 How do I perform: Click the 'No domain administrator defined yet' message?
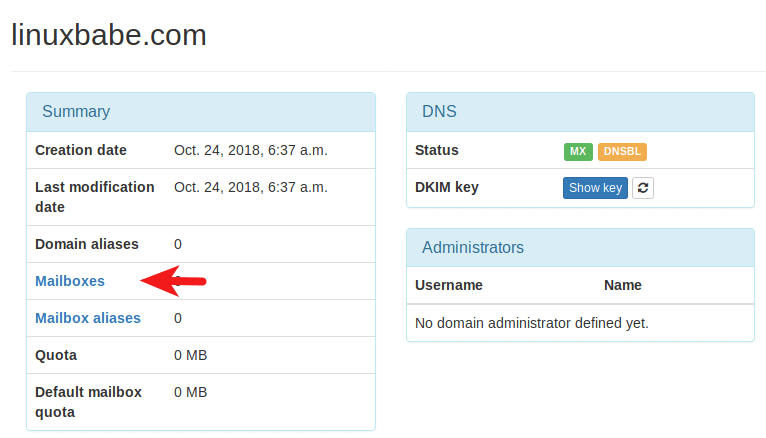(532, 323)
